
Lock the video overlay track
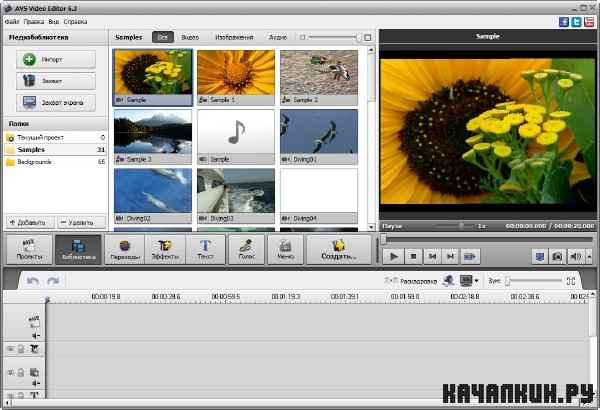21,372
